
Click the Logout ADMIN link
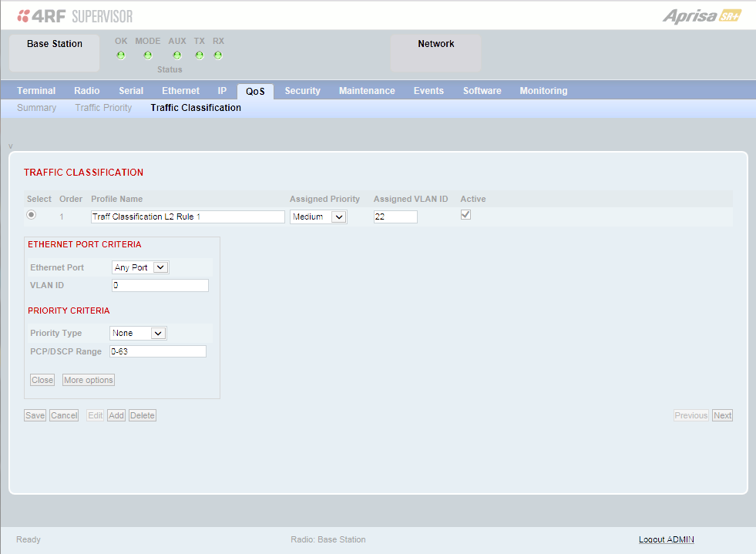(x=667, y=539)
